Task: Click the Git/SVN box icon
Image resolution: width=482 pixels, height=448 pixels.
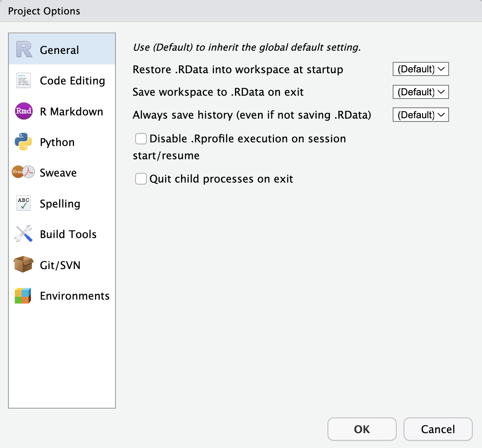Action: (23, 265)
